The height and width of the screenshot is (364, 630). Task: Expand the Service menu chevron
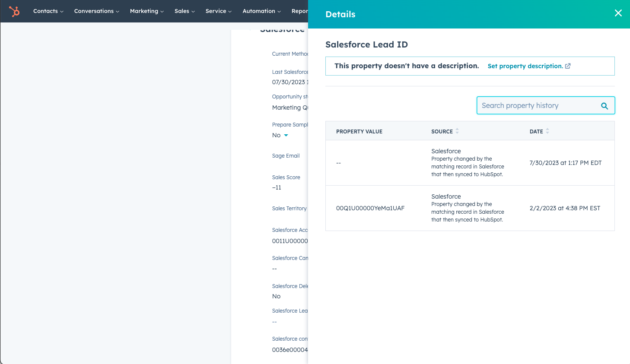(229, 11)
